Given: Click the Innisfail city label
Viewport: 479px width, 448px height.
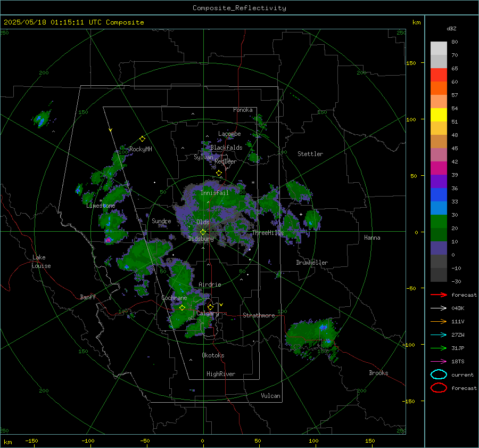Looking at the screenshot, I should click(214, 193).
